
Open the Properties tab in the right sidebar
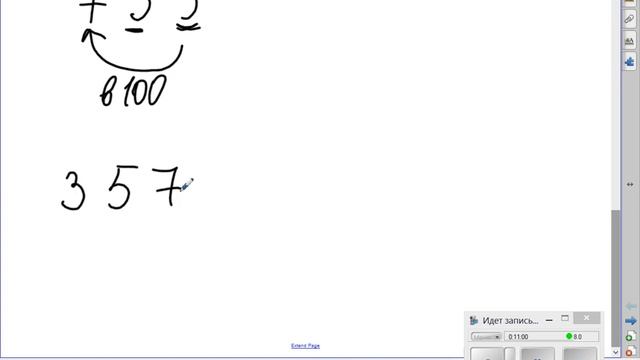click(x=629, y=41)
